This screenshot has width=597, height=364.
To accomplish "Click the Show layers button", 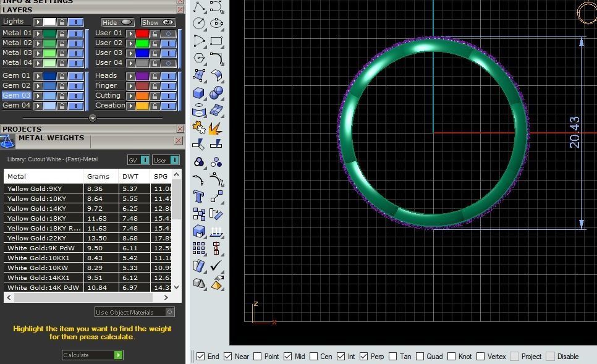I will [158, 22].
